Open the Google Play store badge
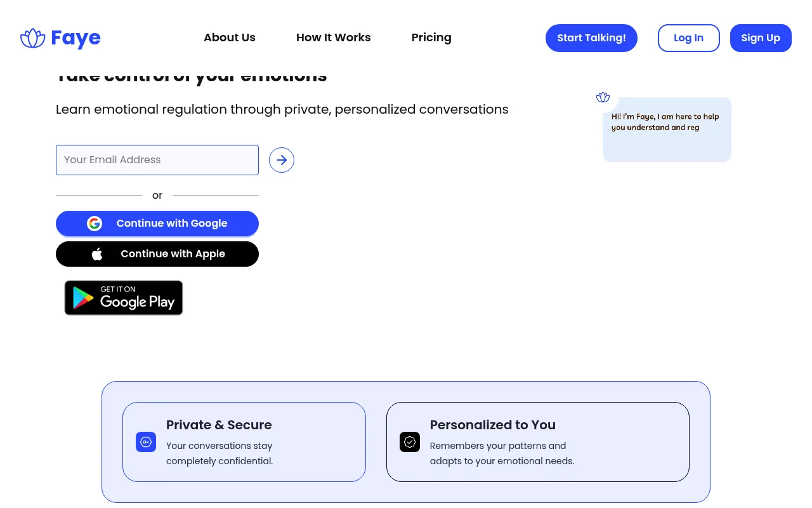812x508 pixels. (x=124, y=298)
